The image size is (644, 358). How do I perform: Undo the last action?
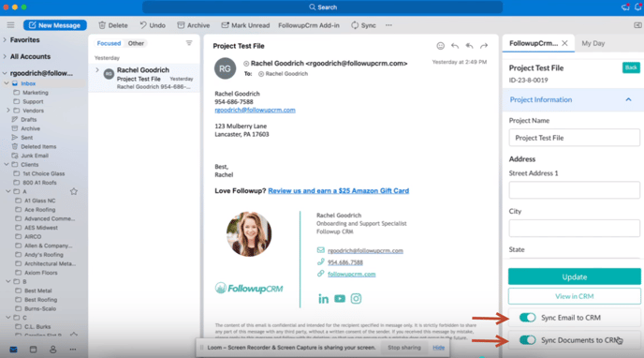click(x=153, y=25)
